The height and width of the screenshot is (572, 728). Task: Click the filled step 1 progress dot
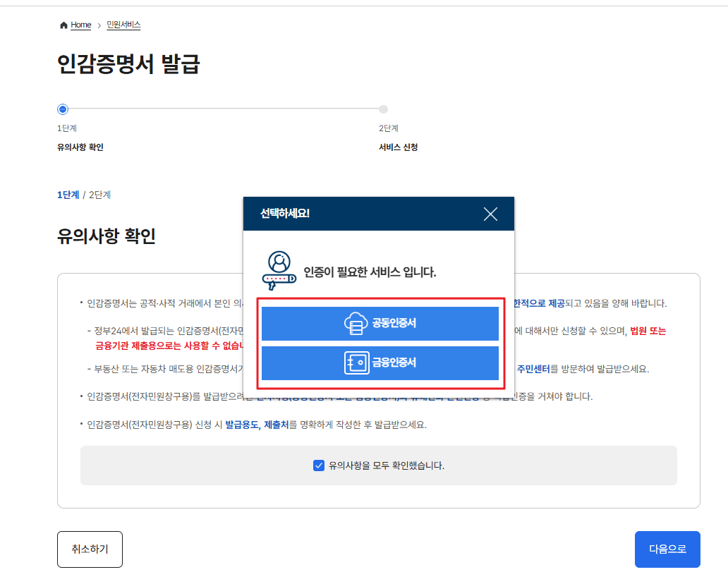62,109
